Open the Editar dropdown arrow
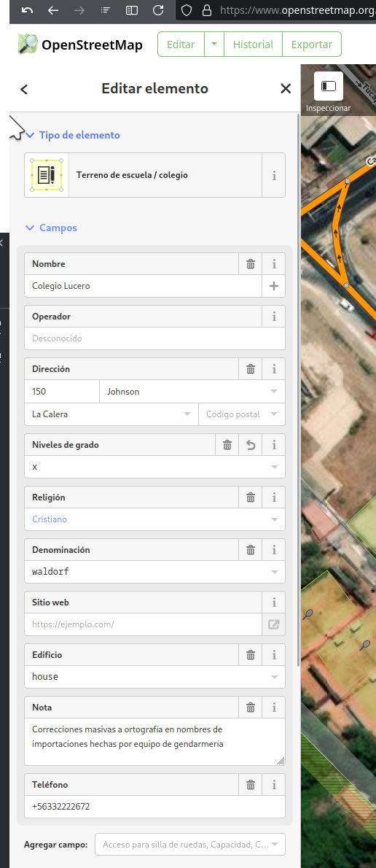 [214, 44]
